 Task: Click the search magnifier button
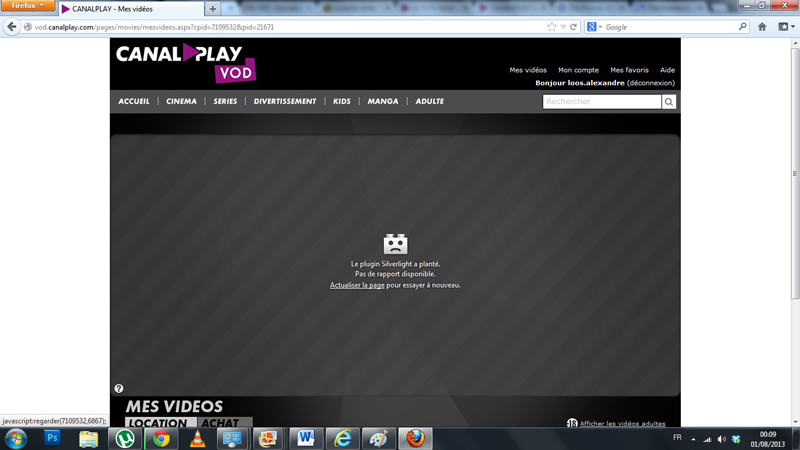point(668,102)
